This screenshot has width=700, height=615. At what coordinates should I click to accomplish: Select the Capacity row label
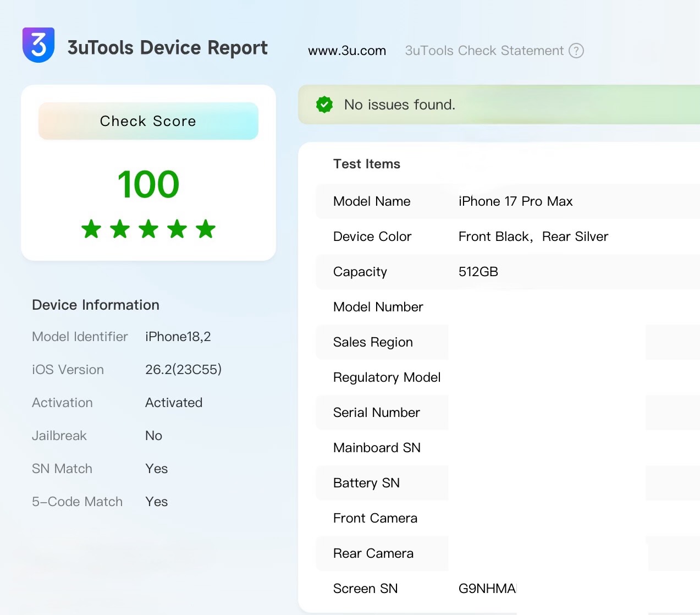(x=360, y=272)
